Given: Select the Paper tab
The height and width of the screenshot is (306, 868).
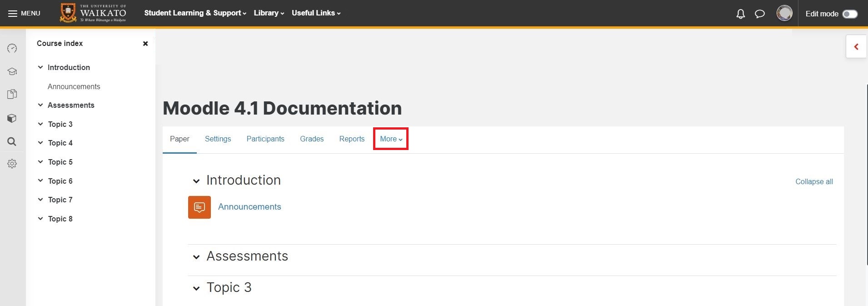Looking at the screenshot, I should (x=180, y=139).
